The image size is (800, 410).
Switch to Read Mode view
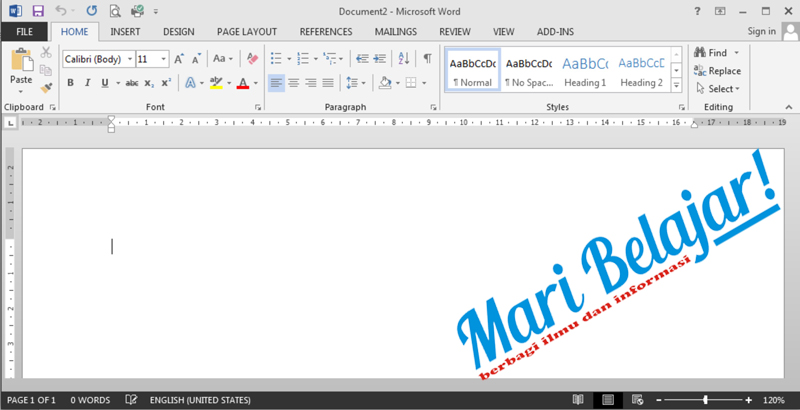click(578, 400)
